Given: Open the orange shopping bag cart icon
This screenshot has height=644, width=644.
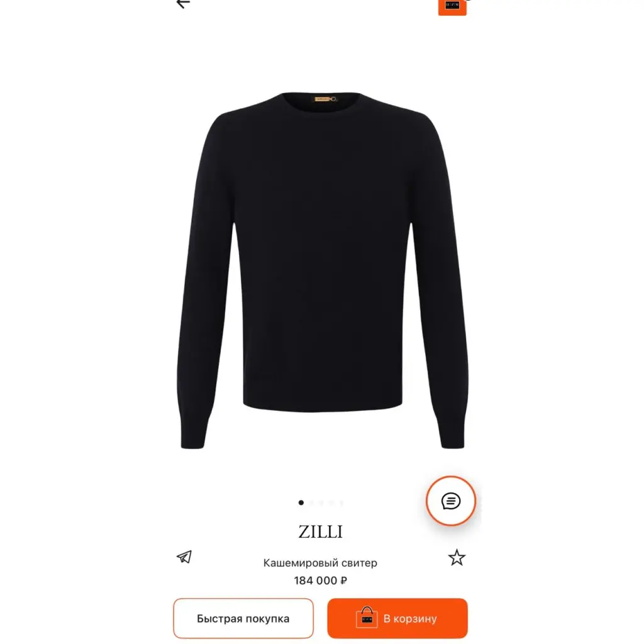Looking at the screenshot, I should pyautogui.click(x=452, y=7).
